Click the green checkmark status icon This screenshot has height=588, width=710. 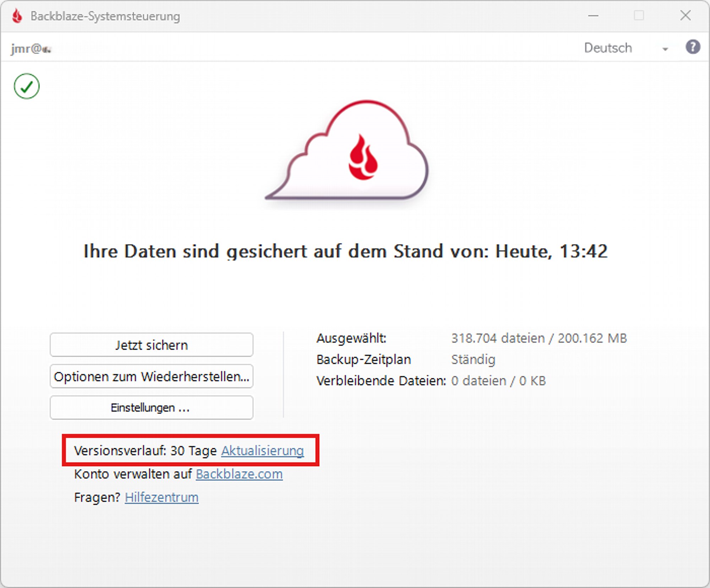[x=27, y=86]
